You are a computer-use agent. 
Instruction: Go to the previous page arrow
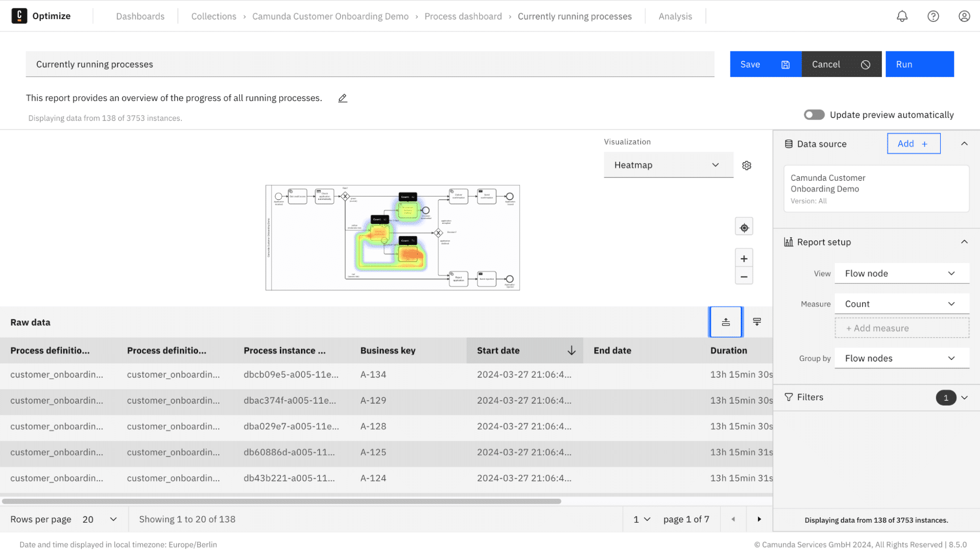click(x=733, y=519)
